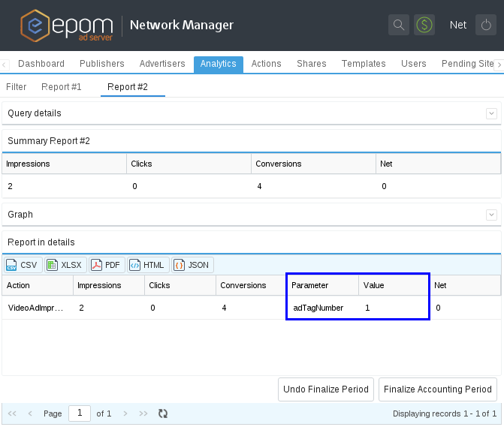This screenshot has height=427, width=504.
Task: Refresh the report grid
Action: coord(163,413)
